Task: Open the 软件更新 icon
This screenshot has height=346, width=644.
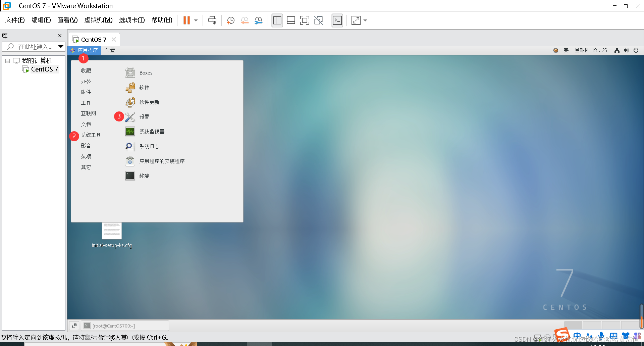Action: tap(130, 102)
